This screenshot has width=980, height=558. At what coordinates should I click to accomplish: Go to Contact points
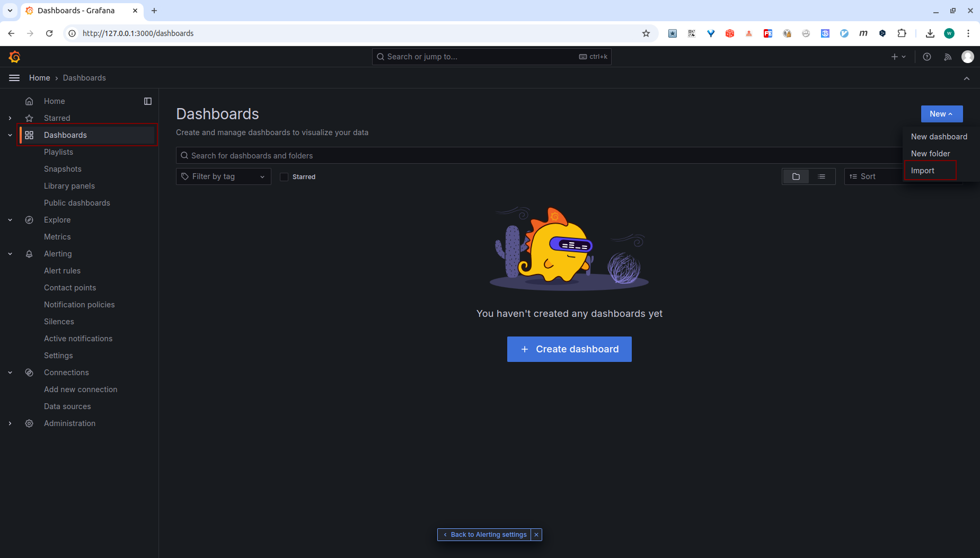pyautogui.click(x=70, y=288)
